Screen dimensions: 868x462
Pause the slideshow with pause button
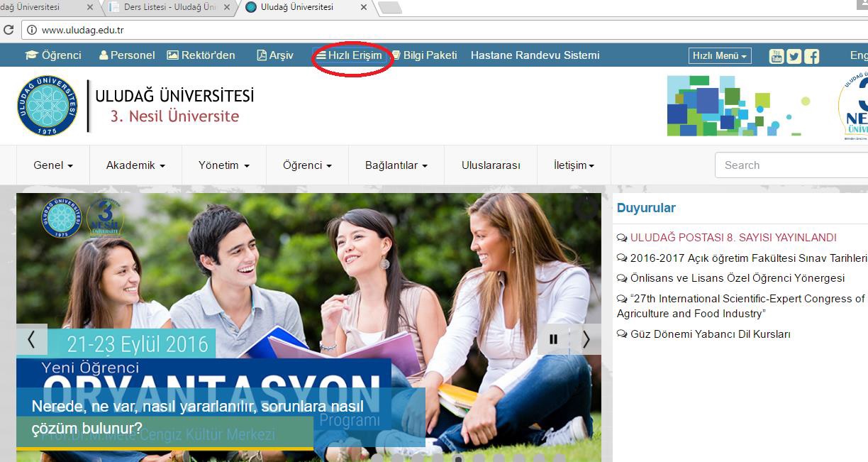(553, 339)
